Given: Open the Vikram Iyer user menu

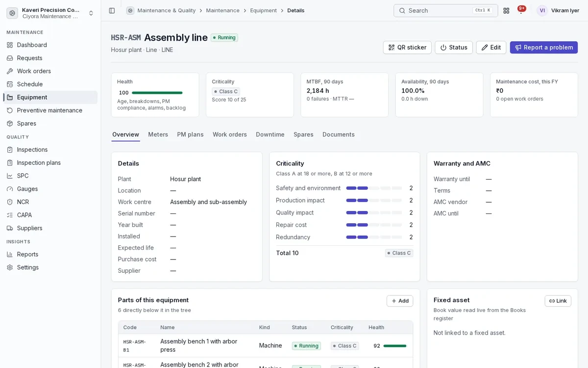Looking at the screenshot, I should click(x=558, y=10).
